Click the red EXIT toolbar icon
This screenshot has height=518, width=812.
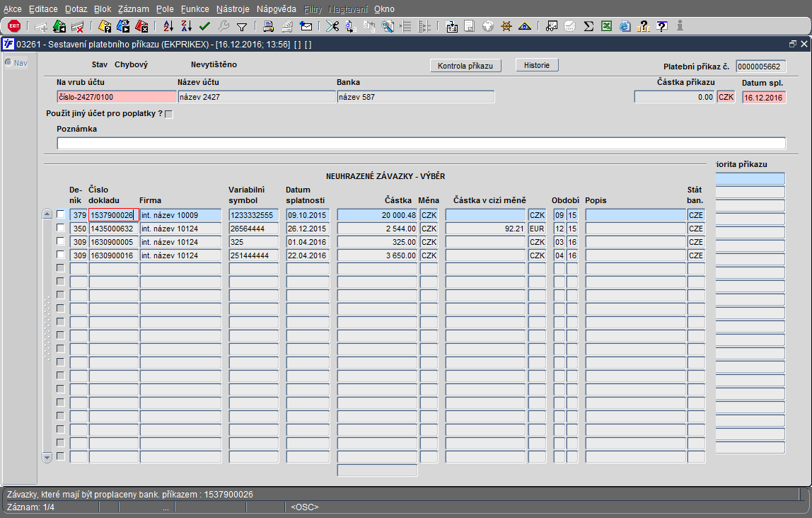(x=13, y=26)
